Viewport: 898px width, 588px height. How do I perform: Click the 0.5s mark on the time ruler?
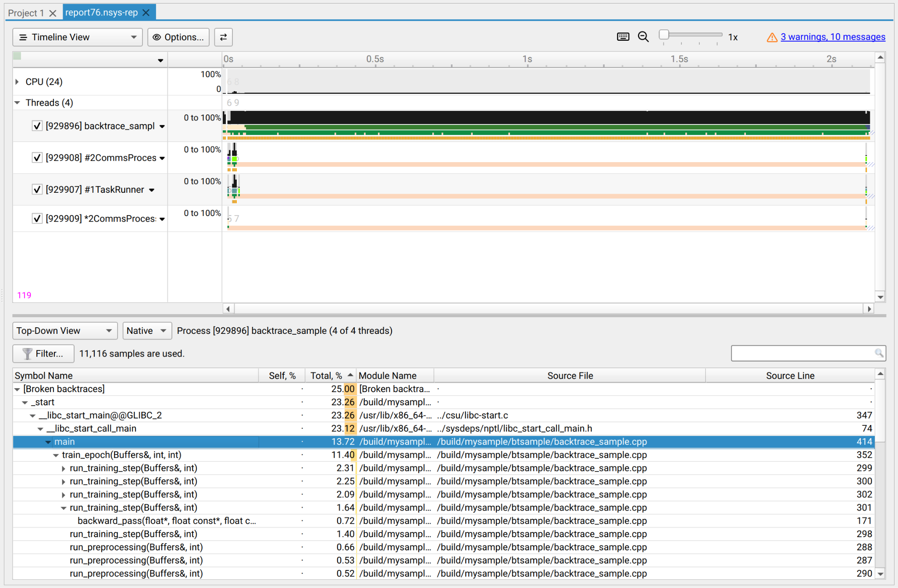(375, 59)
